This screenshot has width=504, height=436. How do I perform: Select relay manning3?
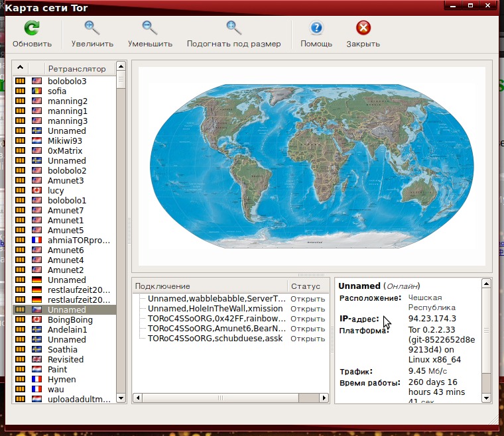[64, 121]
